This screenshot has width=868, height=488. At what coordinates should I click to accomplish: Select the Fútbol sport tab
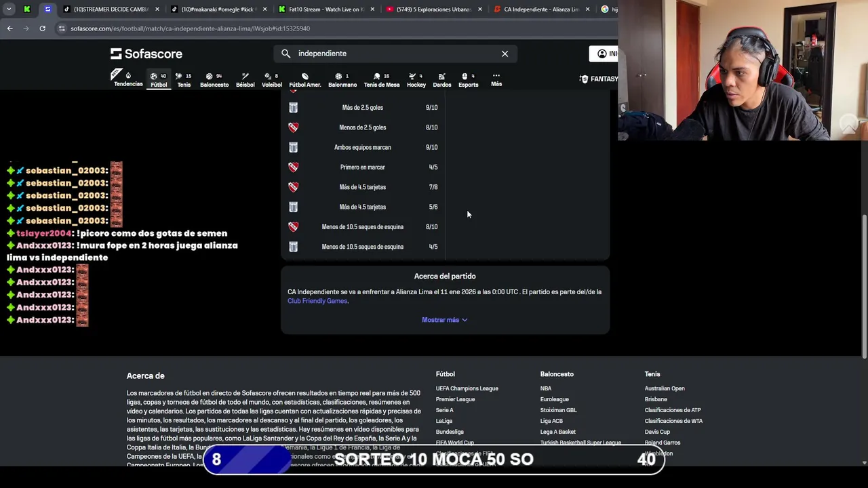click(159, 80)
